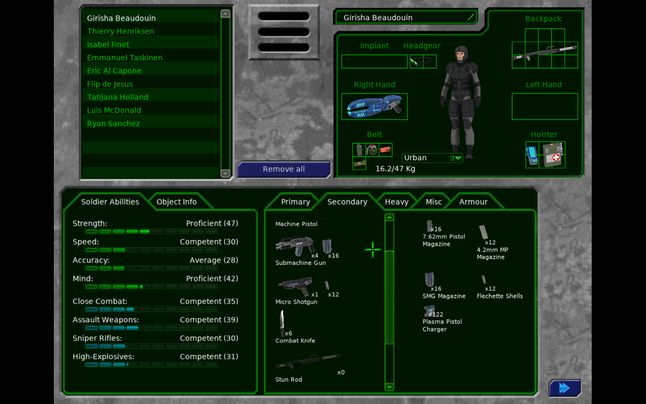Select the plasma weapon in Right Hand slot
Viewport: 646px width, 404px height.
coord(374,106)
